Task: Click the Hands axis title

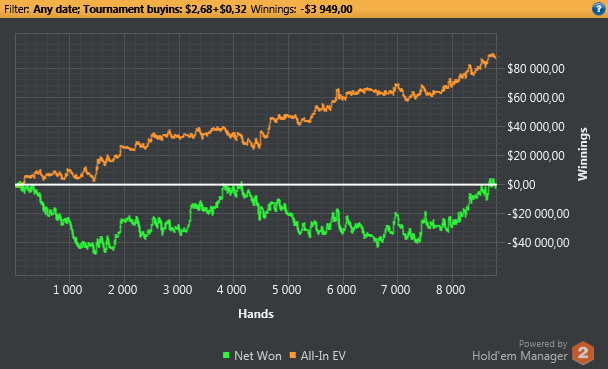Action: 256,314
